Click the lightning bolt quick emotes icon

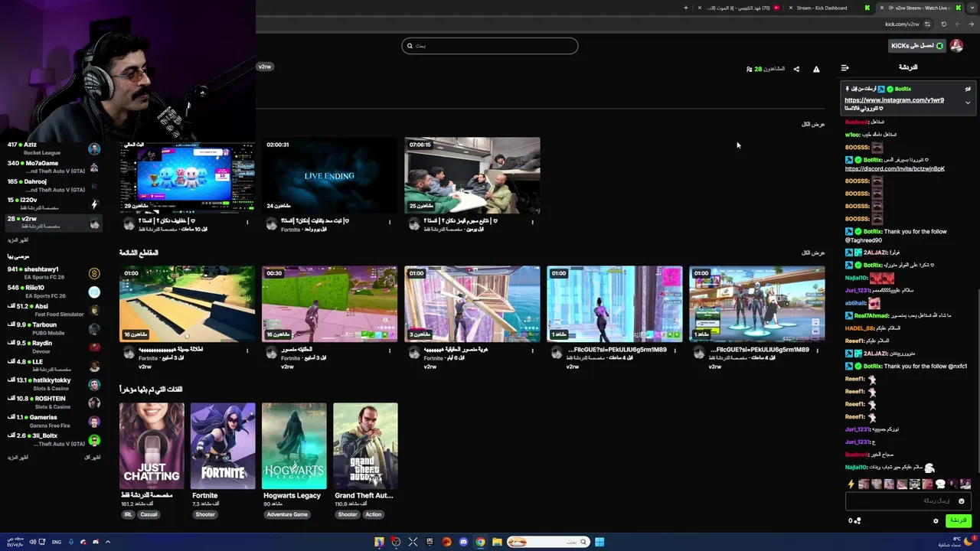[x=851, y=484]
